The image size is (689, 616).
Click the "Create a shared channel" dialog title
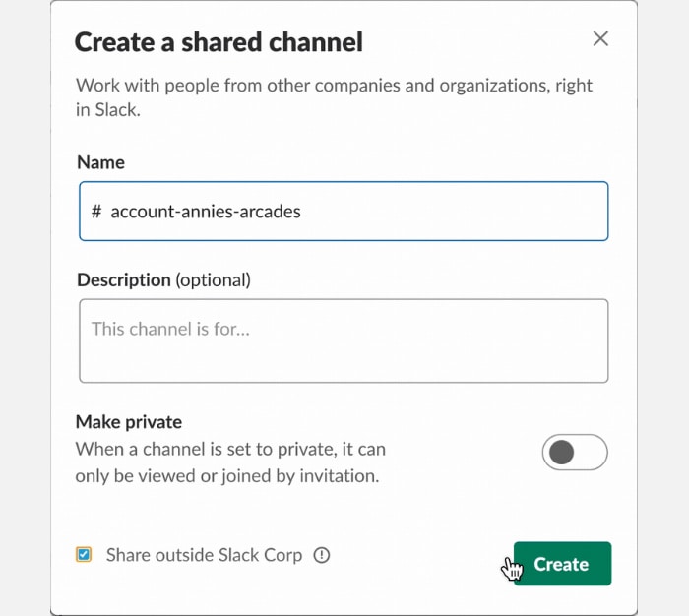point(219,42)
